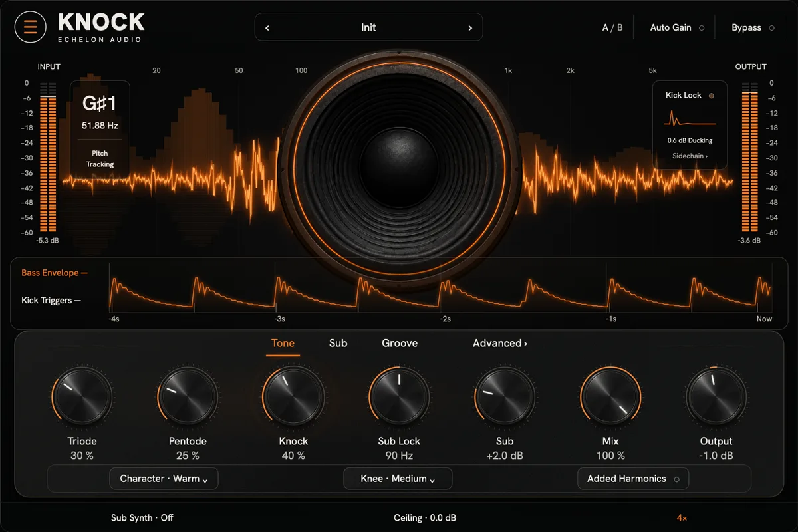Screen dimensions: 798x532
Task: Click Sub Synth · Off setting
Action: click(x=142, y=517)
